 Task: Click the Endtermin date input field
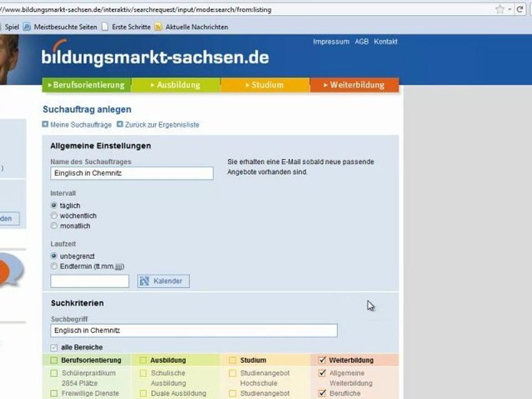coord(90,282)
